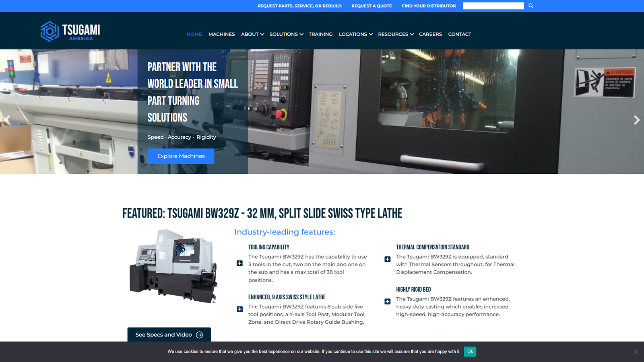Open the Locations dropdown menu

(355, 34)
